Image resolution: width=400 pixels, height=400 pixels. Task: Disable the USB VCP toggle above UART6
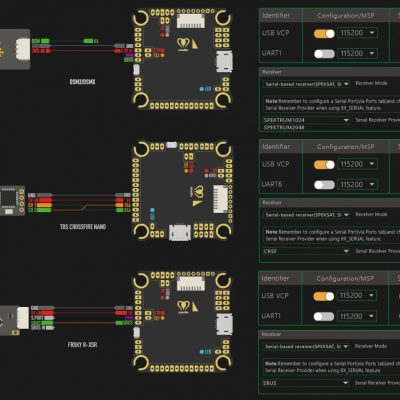pos(324,164)
